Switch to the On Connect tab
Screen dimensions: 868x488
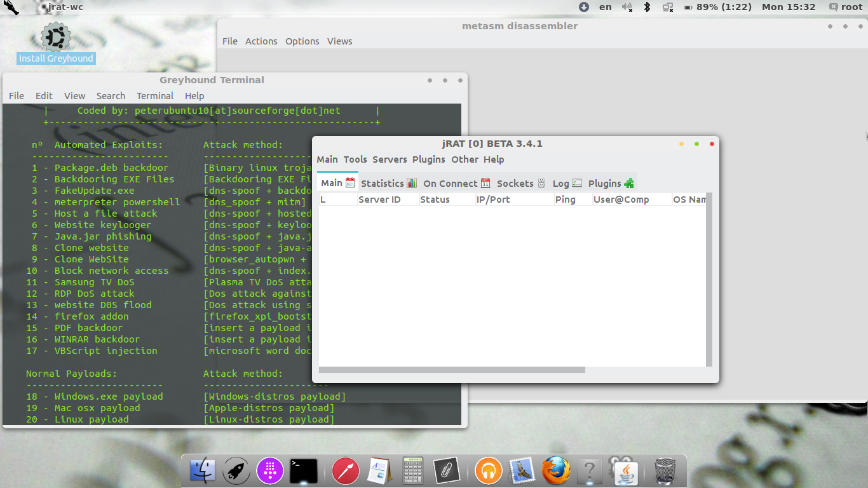(x=457, y=183)
